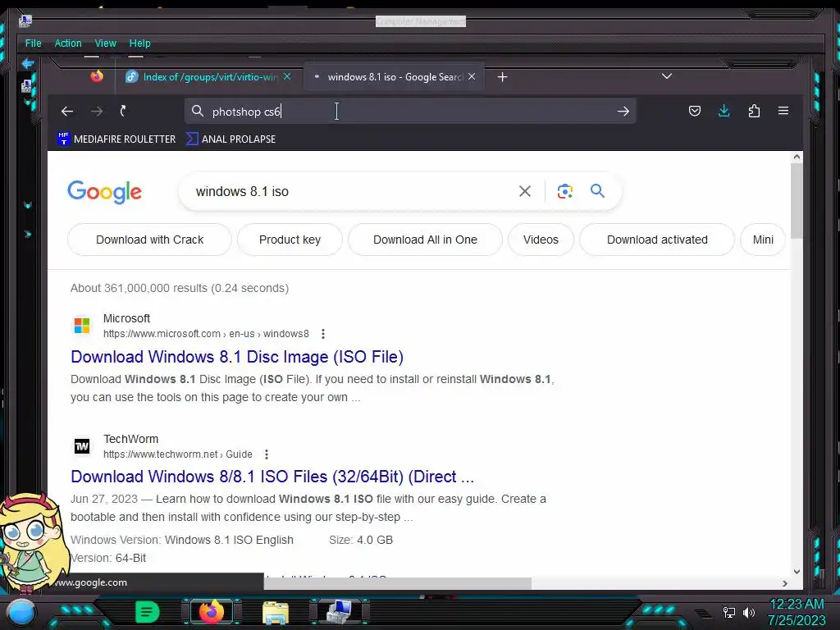The height and width of the screenshot is (630, 840).
Task: Open the Action menu in Computer Management
Action: pyautogui.click(x=68, y=43)
